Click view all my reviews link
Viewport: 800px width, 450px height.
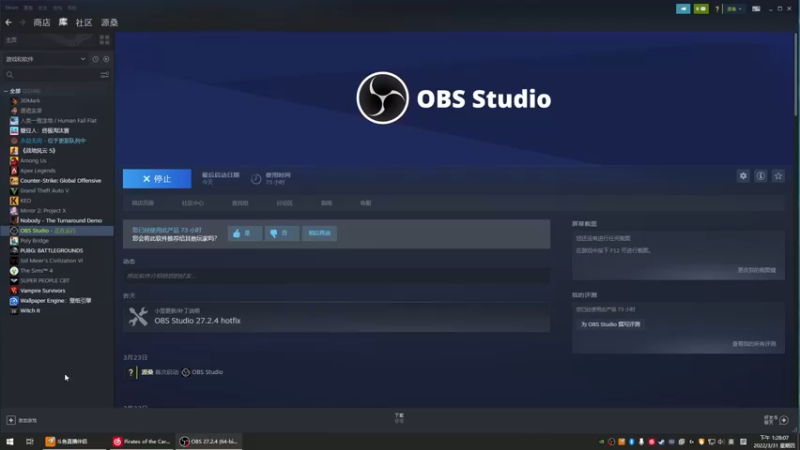(x=754, y=344)
